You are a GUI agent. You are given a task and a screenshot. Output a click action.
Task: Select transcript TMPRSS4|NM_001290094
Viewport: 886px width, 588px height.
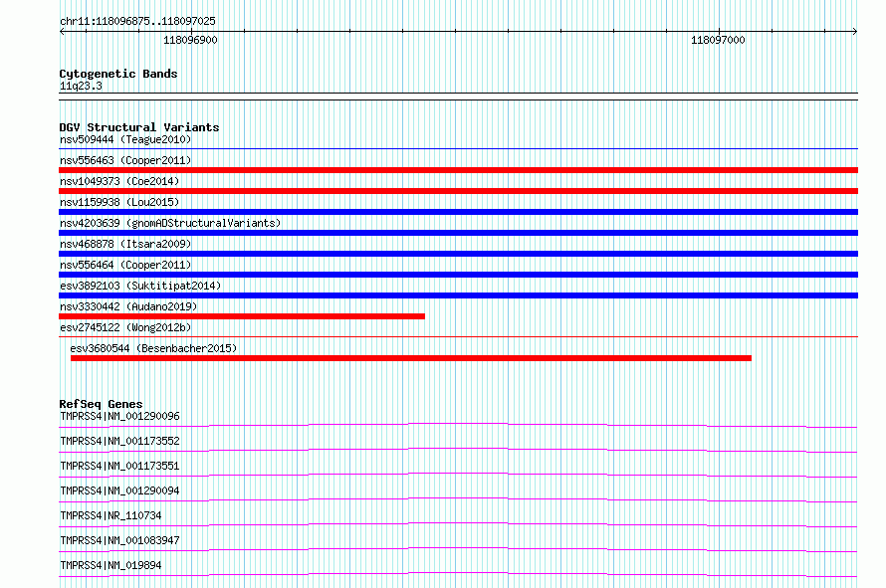coord(119,490)
